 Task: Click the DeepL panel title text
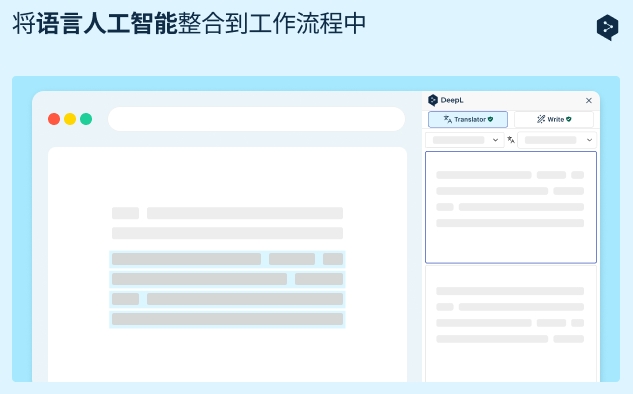click(452, 100)
